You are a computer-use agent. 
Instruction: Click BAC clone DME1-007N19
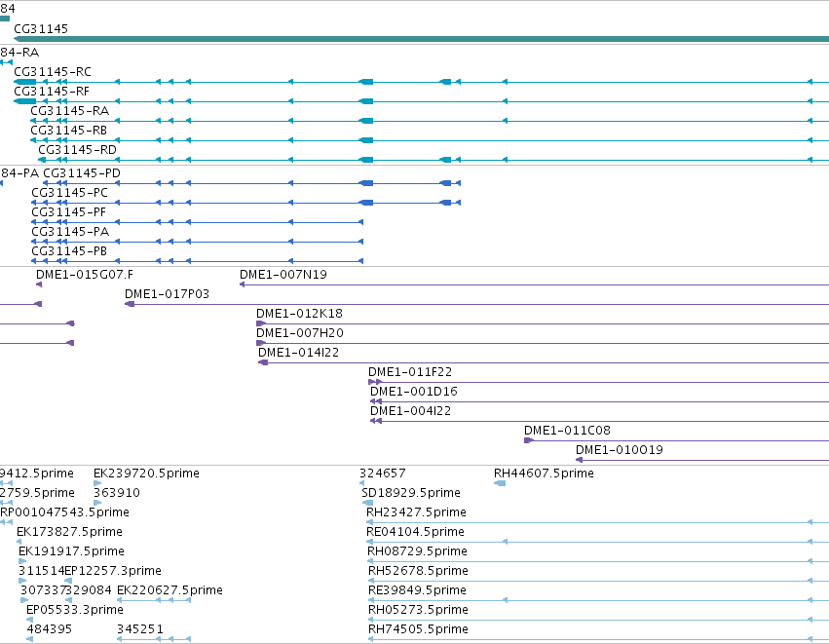283,275
